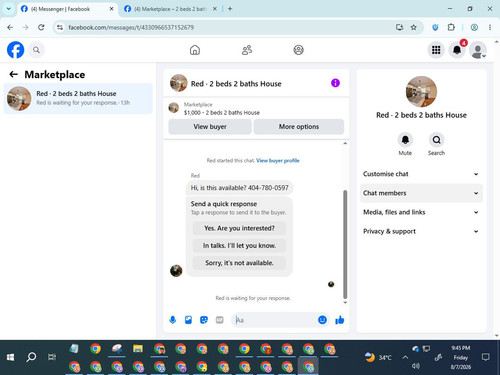
Task: Open the emoji picker in message box
Action: coord(322,320)
